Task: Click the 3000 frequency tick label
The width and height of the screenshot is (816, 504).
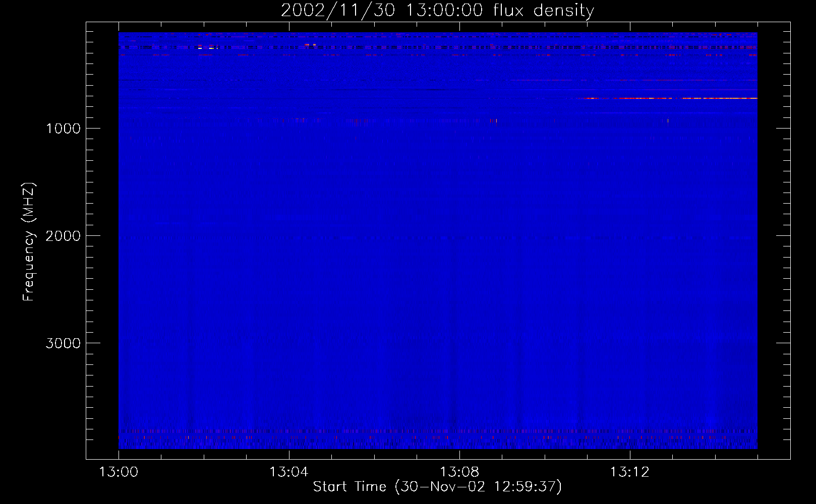Action: tap(63, 343)
